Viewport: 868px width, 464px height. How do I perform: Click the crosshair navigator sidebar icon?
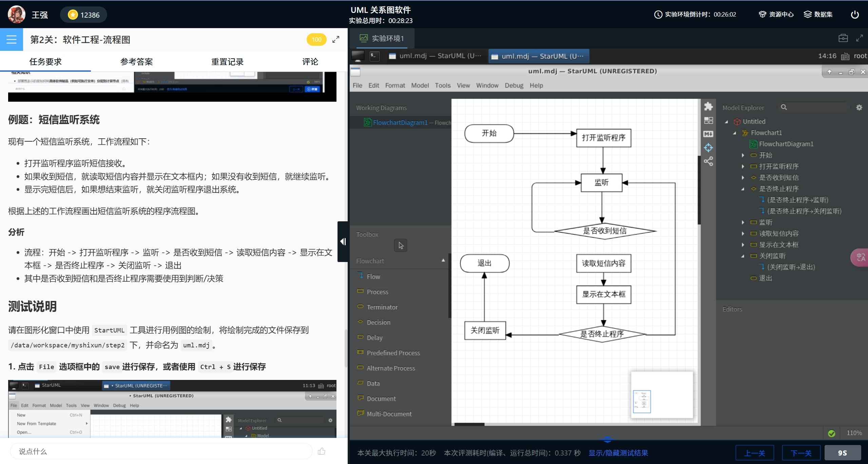708,147
